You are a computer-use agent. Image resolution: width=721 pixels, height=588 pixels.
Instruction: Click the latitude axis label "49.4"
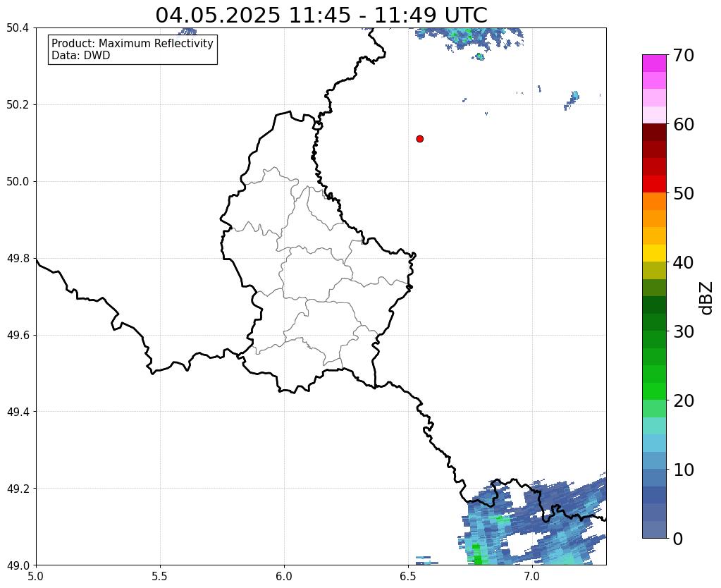pos(18,412)
